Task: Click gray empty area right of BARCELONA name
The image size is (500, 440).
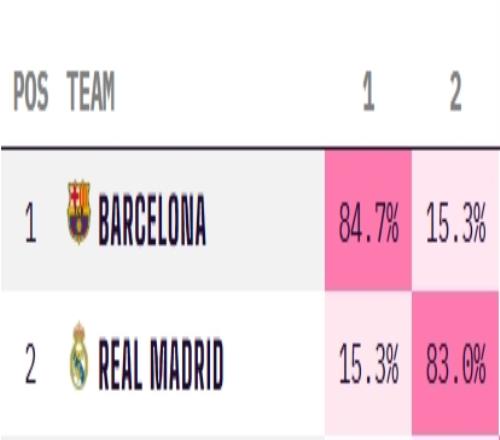Action: (266, 220)
